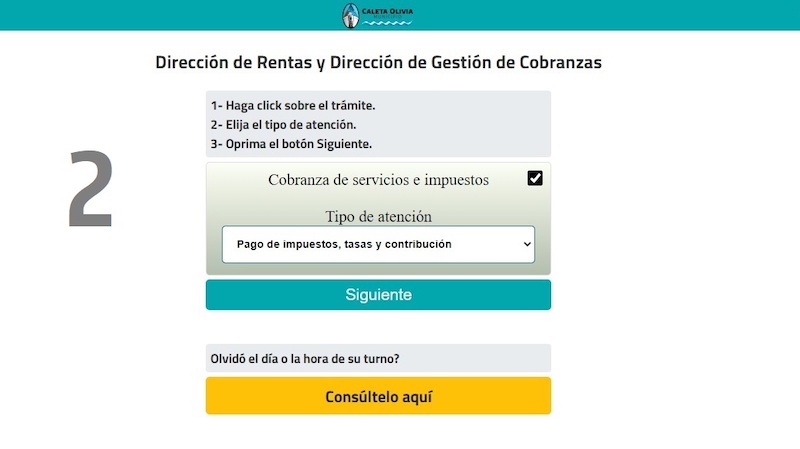Click the Caleta Olivia header text
This screenshot has width=800, height=449.
387,11
